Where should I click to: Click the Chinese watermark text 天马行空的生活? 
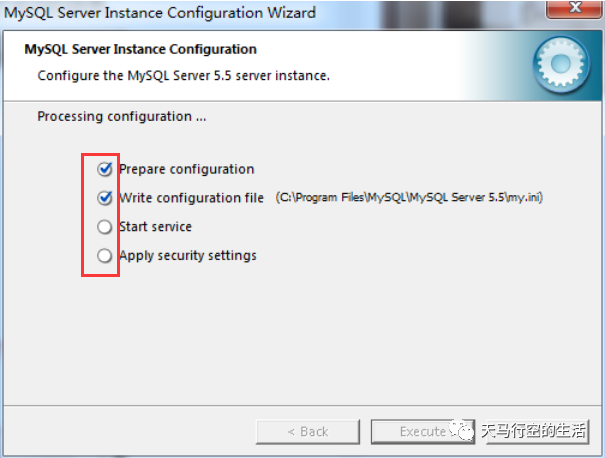pyautogui.click(x=534, y=431)
